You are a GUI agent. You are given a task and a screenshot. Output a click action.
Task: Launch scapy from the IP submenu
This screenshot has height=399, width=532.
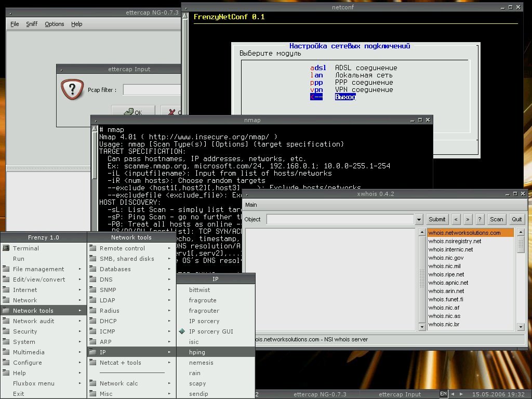(216, 383)
